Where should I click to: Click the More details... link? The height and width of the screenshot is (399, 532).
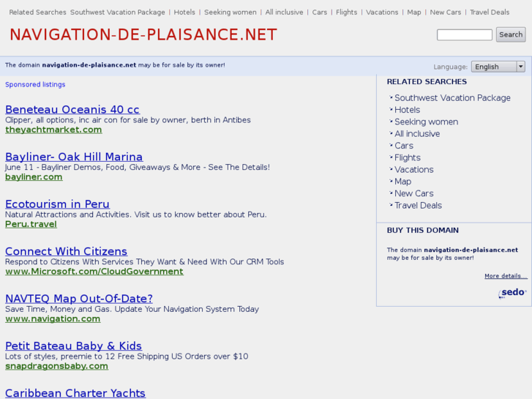pyautogui.click(x=506, y=276)
